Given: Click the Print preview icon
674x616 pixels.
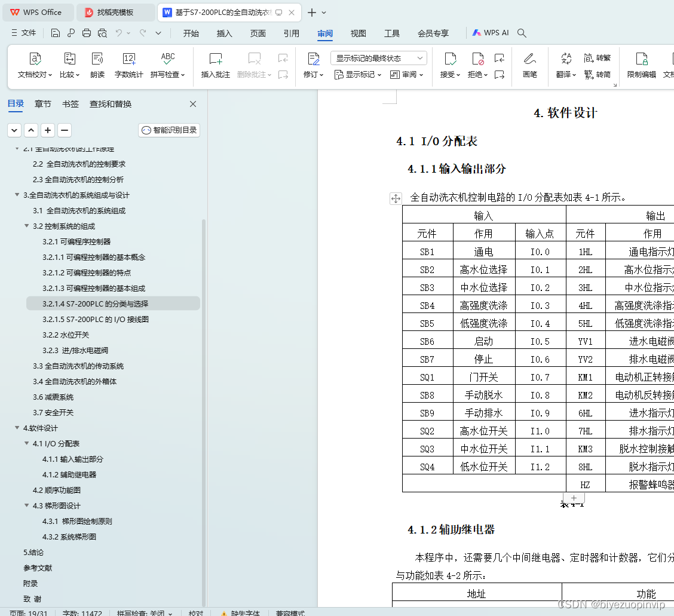Looking at the screenshot, I should (102, 33).
